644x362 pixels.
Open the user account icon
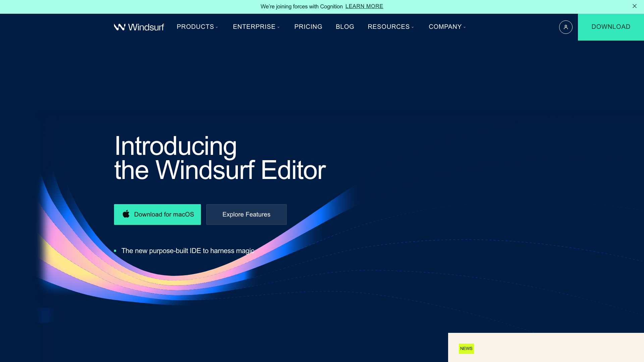click(566, 27)
